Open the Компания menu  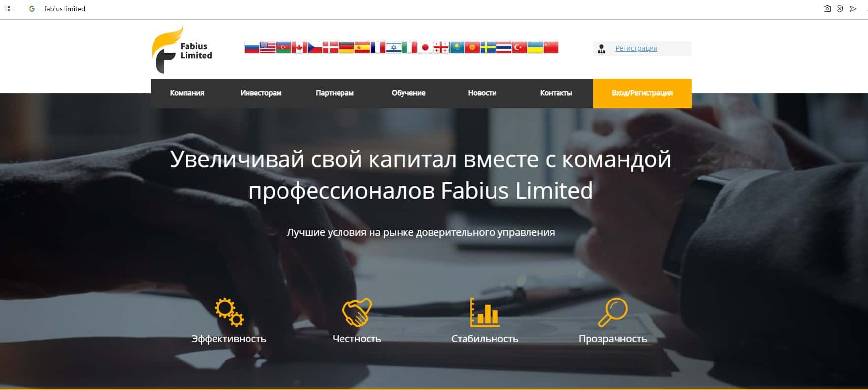[187, 93]
